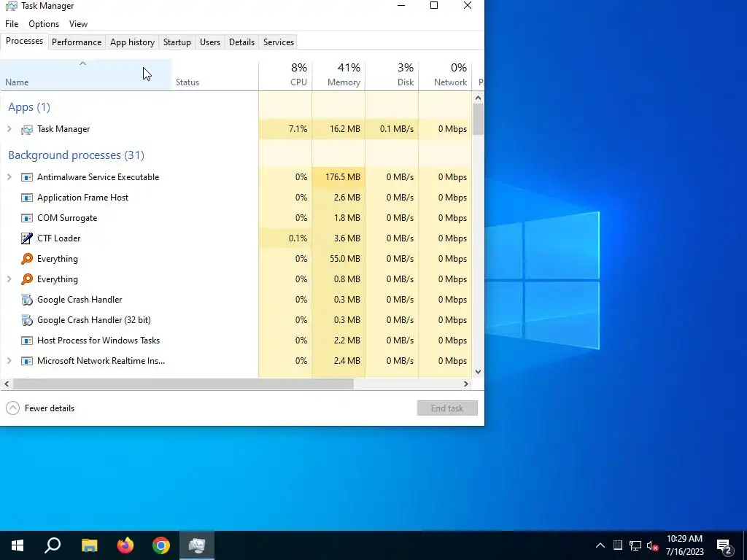Click the vertical scrollbar up arrow
The height and width of the screenshot is (560, 747).
coord(478,98)
